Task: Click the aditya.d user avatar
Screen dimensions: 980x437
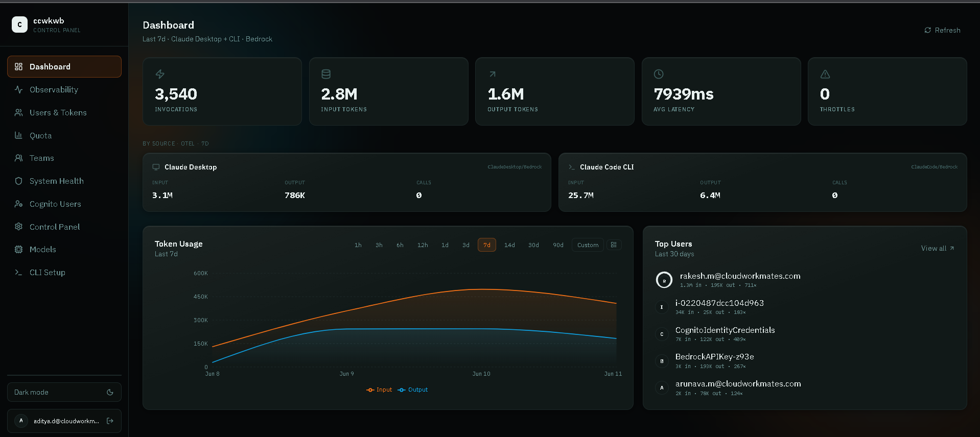Action: pos(21,421)
